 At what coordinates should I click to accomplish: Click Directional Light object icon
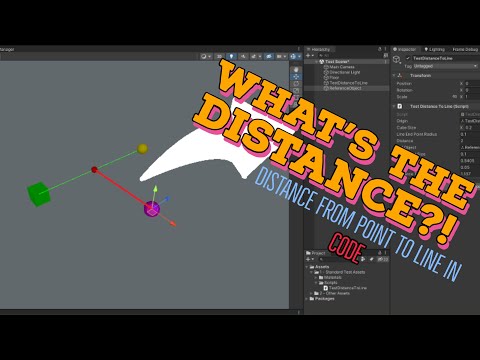point(326,72)
